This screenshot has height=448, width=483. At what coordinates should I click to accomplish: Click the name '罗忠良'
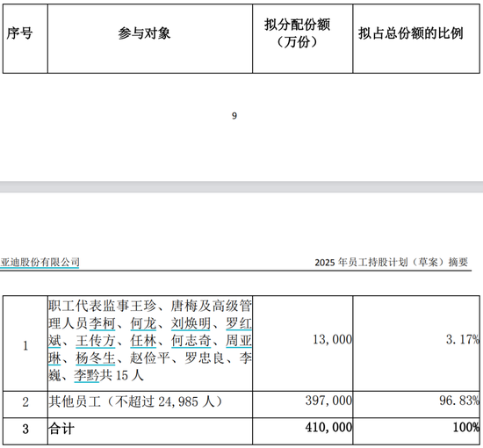(205, 358)
